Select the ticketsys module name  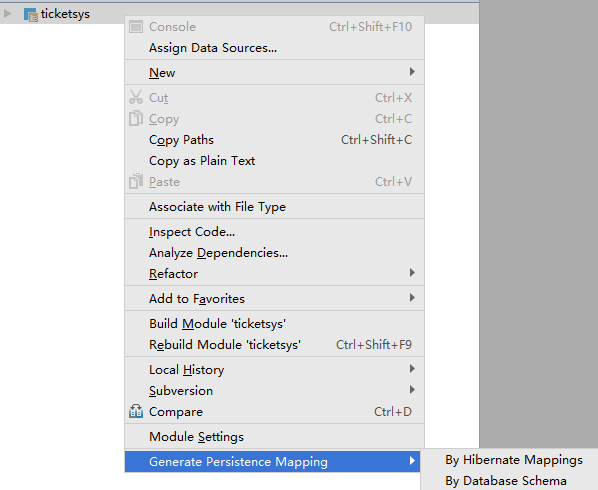click(x=65, y=14)
